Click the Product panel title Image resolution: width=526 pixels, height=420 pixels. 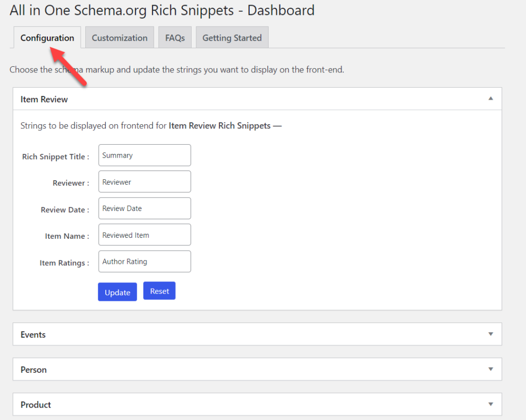pyautogui.click(x=36, y=405)
